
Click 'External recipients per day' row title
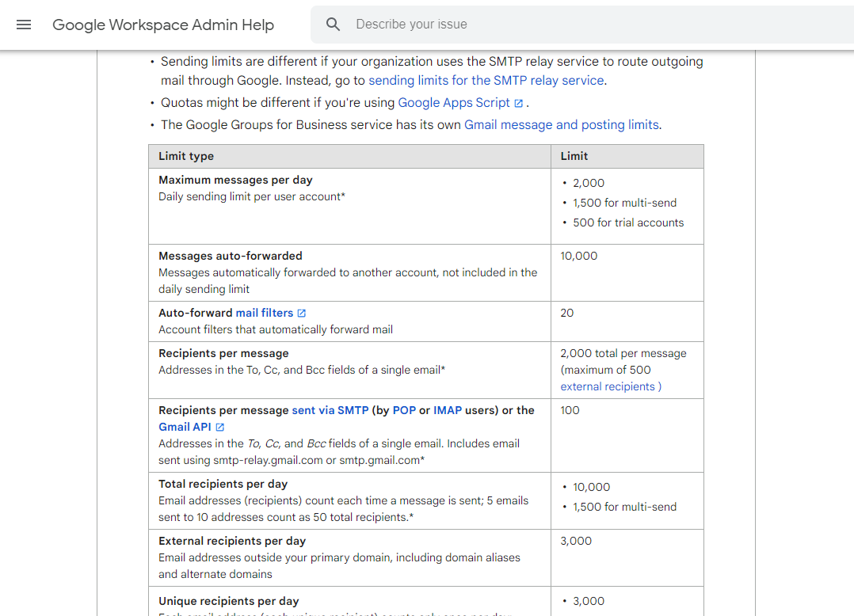coord(232,541)
